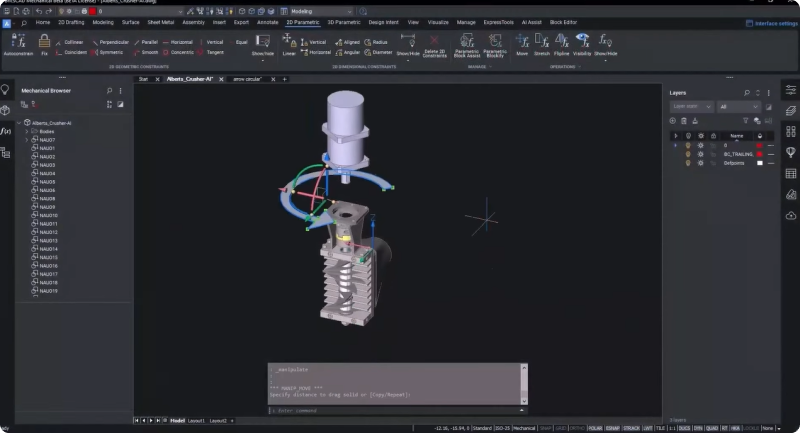
Task: Add a Linear dimensional constraint
Action: point(289,44)
